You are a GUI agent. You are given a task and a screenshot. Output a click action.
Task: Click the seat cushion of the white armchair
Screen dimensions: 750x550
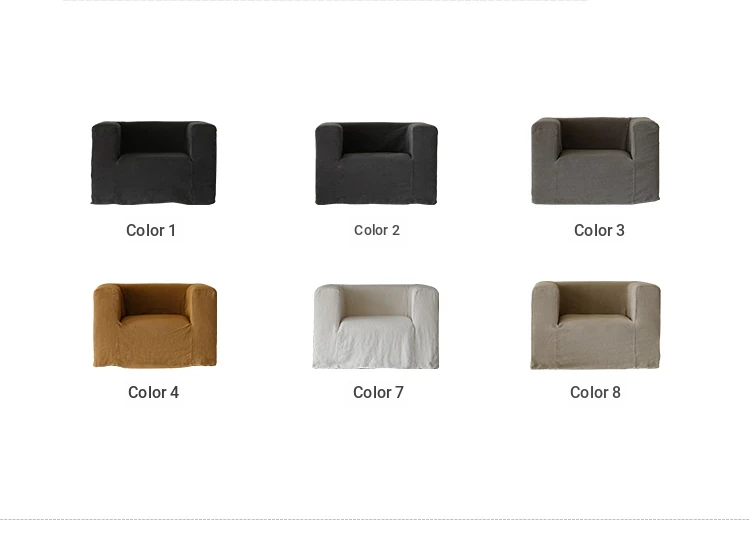pyautogui.click(x=376, y=321)
